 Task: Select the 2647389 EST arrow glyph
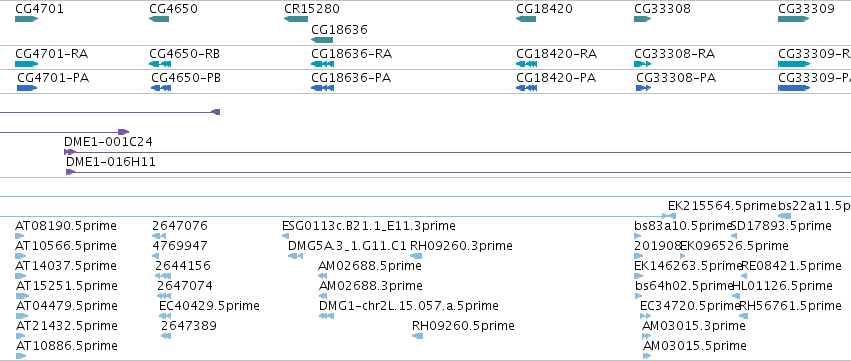coord(166,336)
